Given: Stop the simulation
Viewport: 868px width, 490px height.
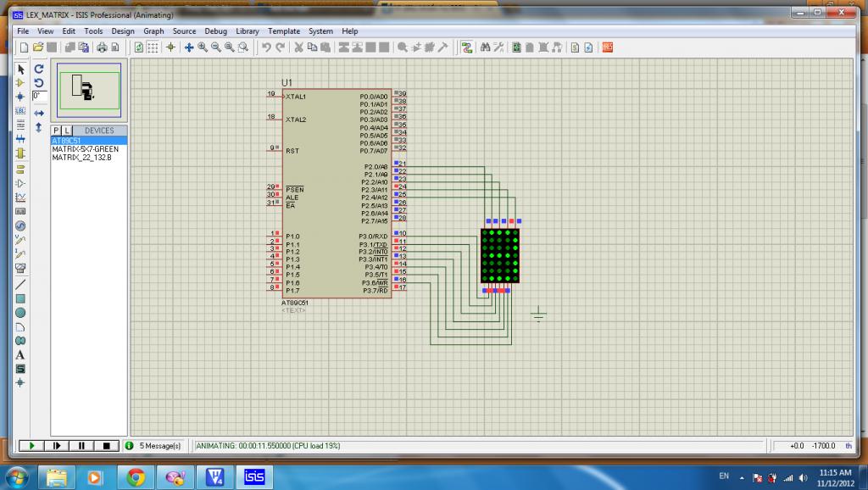Looking at the screenshot, I should (x=106, y=445).
